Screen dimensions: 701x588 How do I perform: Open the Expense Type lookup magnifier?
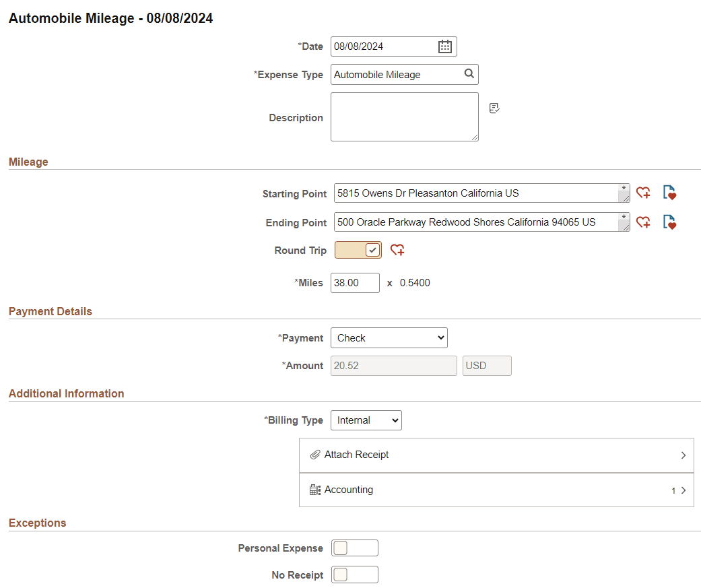click(469, 74)
